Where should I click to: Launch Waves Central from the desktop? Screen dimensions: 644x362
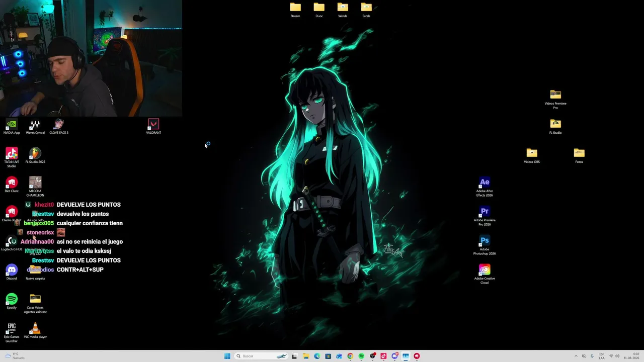[35, 127]
